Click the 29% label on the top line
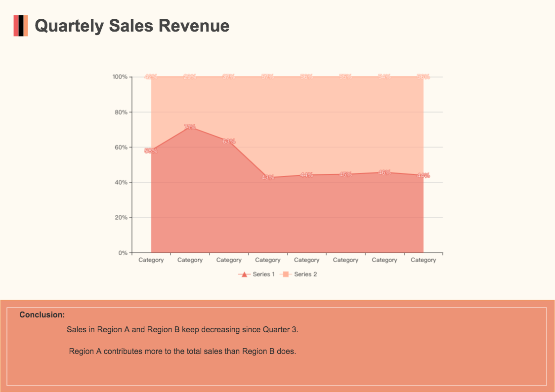The height and width of the screenshot is (392, 555). (x=190, y=77)
